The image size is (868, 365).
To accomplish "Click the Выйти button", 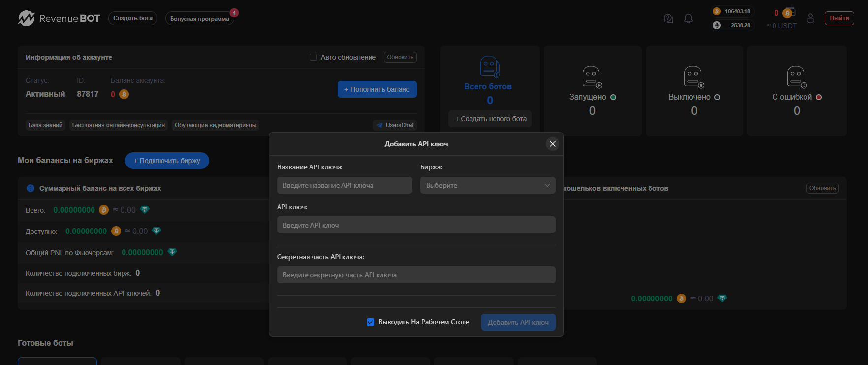I will 839,18.
